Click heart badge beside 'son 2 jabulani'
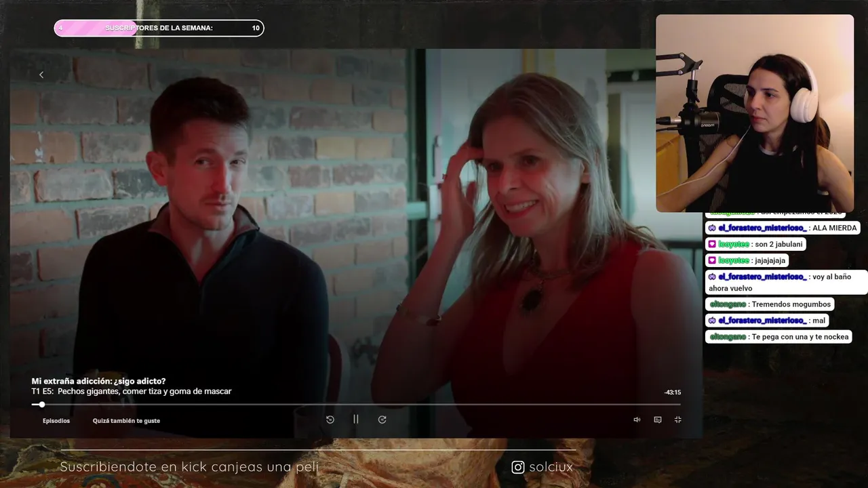 [x=712, y=244]
